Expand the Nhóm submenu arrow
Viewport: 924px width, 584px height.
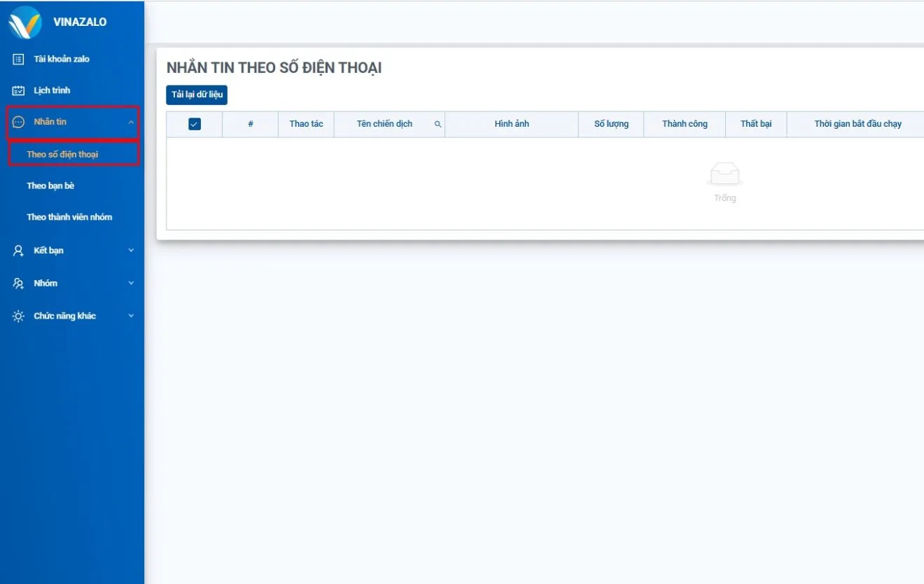[131, 284]
